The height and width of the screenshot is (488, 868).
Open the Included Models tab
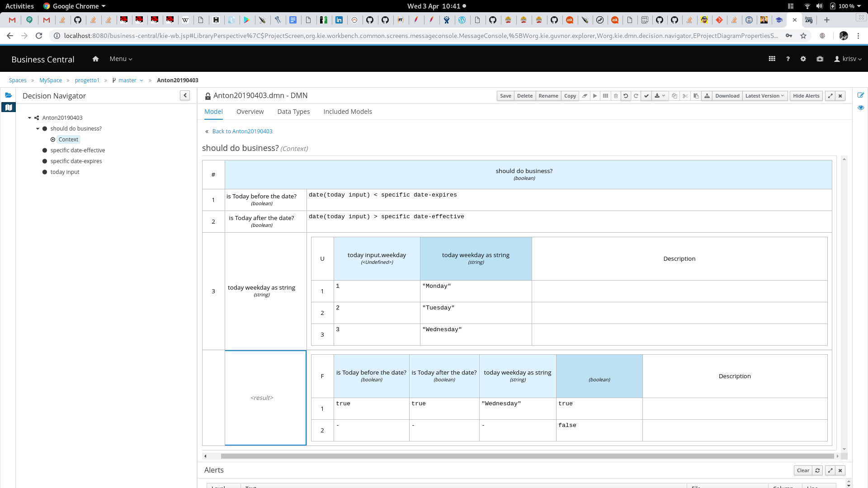(347, 112)
